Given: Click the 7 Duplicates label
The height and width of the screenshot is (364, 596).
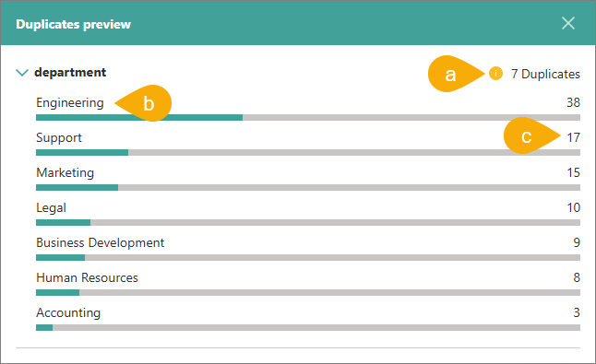Looking at the screenshot, I should point(545,74).
